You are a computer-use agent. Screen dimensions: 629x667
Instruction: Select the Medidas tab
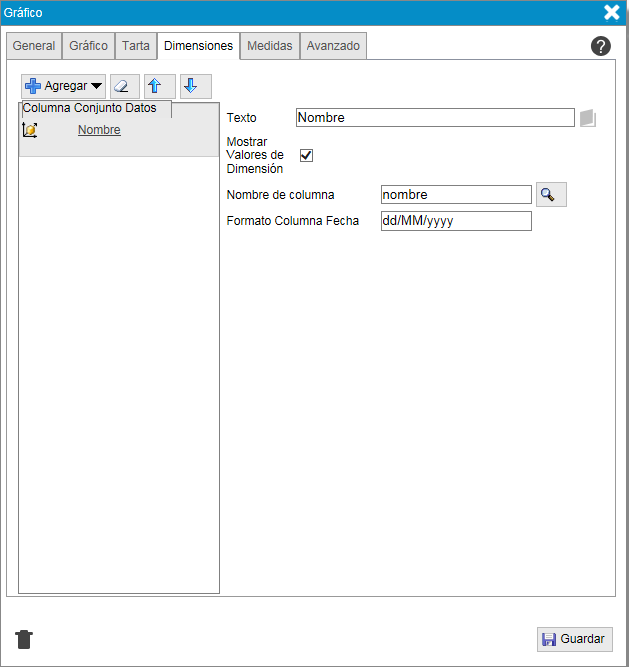coord(270,46)
